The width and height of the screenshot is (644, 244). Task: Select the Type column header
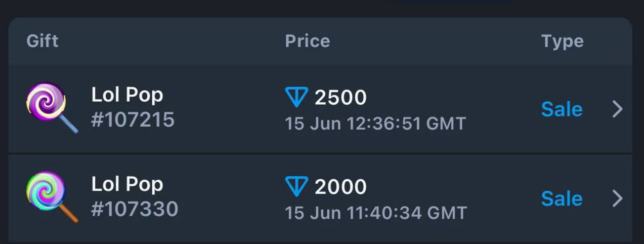563,42
